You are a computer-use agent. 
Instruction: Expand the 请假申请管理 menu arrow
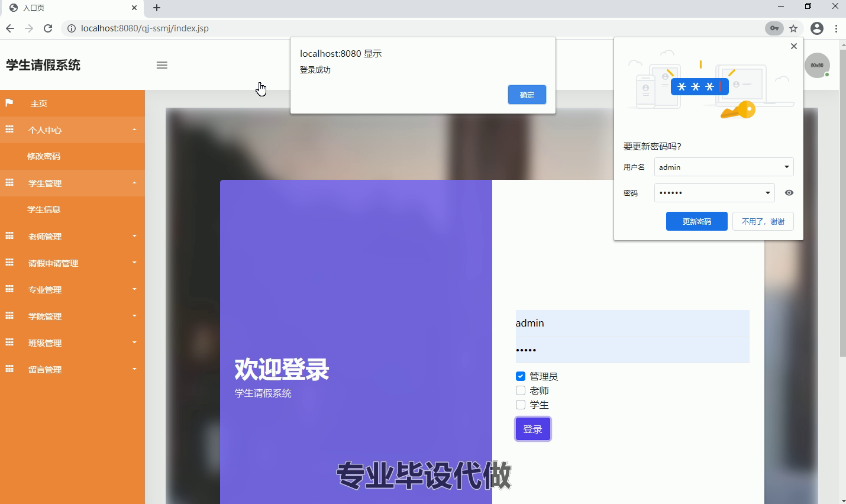pyautogui.click(x=134, y=263)
